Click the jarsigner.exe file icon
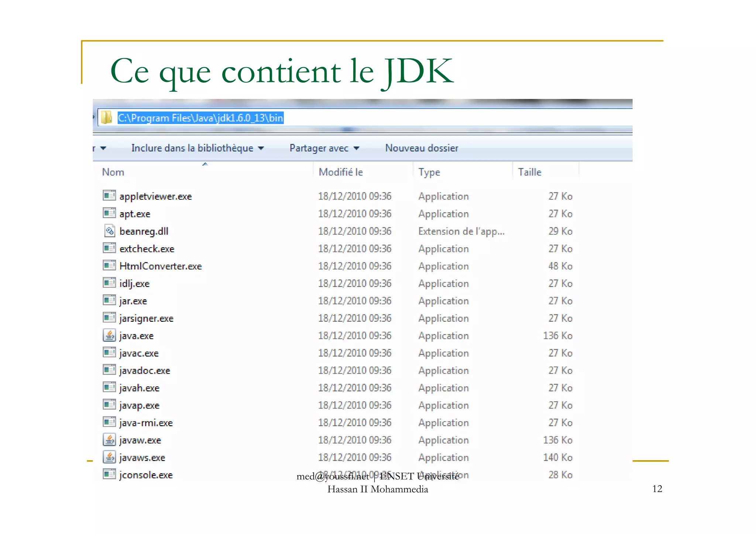Image resolution: width=756 pixels, height=534 pixels. [x=109, y=317]
